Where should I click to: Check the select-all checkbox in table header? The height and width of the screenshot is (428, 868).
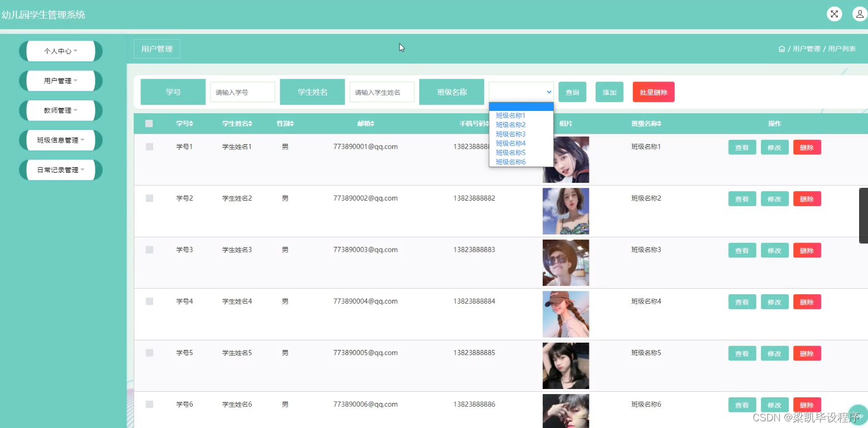click(149, 123)
